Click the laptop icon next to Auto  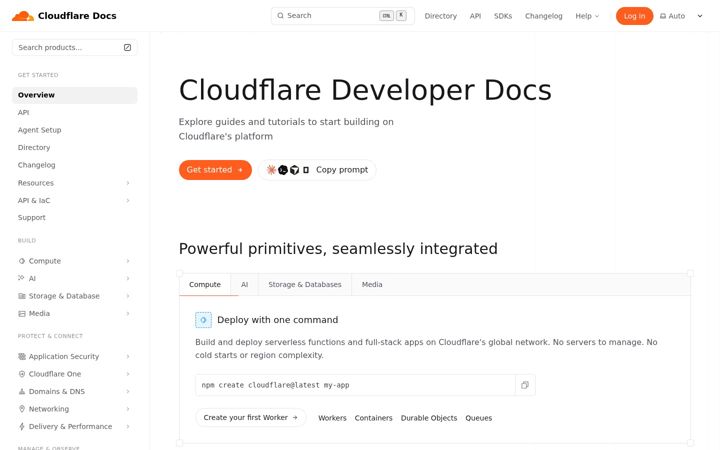pos(663,16)
